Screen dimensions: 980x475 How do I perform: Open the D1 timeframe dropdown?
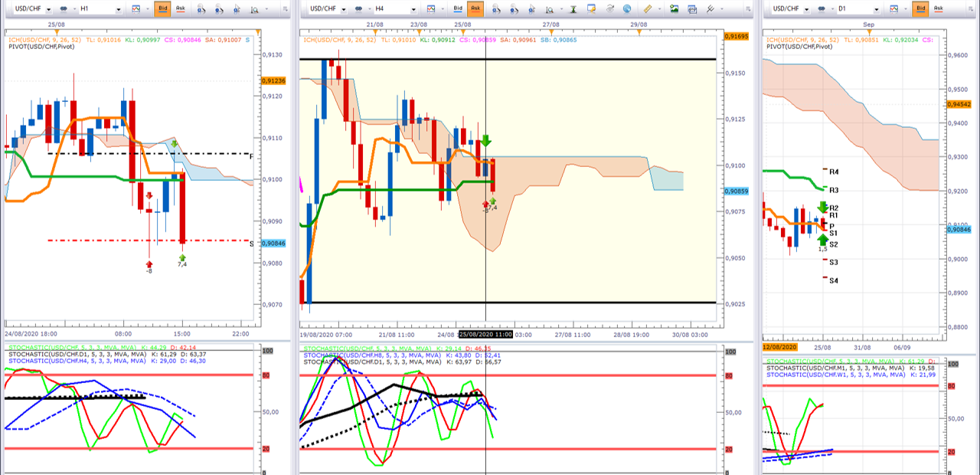(877, 9)
